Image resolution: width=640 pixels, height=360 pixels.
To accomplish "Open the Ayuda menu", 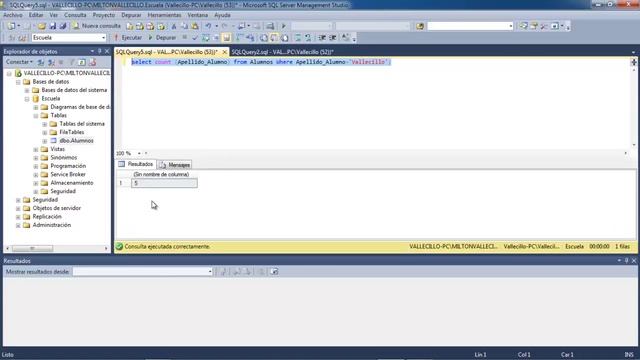I will pos(222,15).
